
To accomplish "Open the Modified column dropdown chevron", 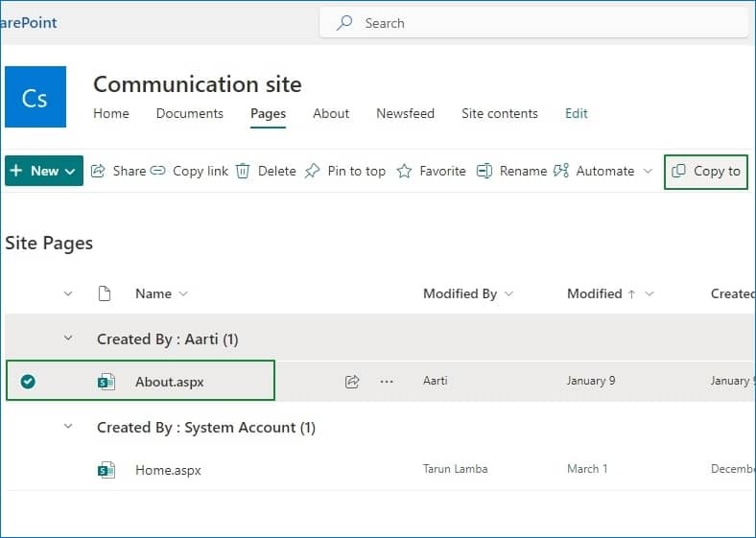I will coord(650,293).
